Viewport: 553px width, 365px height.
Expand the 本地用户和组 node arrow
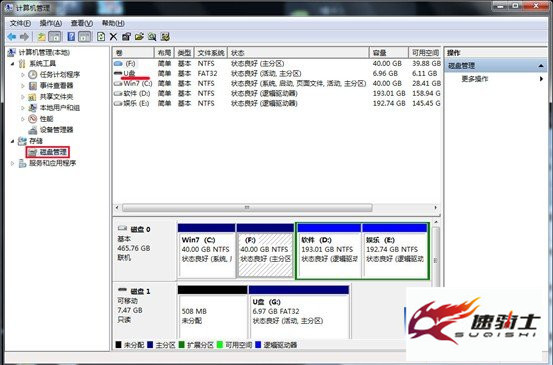click(x=23, y=108)
